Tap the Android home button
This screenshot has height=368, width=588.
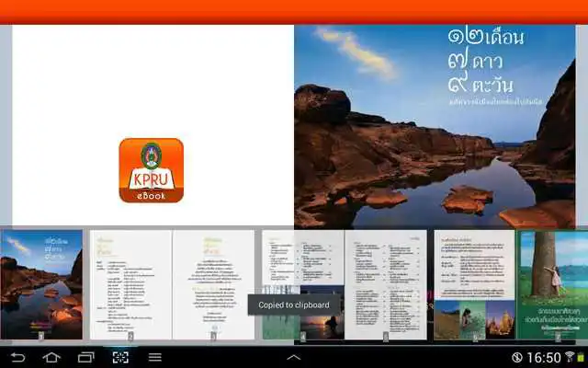[51, 357]
